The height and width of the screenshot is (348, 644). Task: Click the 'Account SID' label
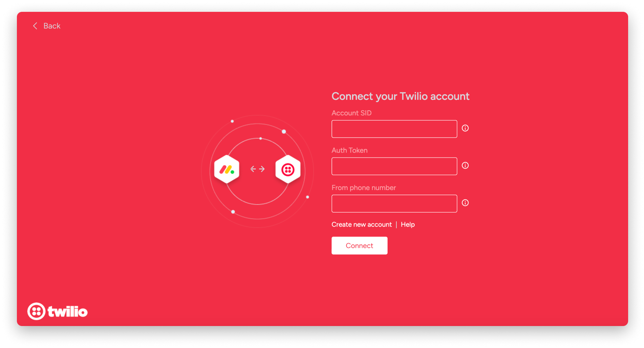(x=351, y=113)
